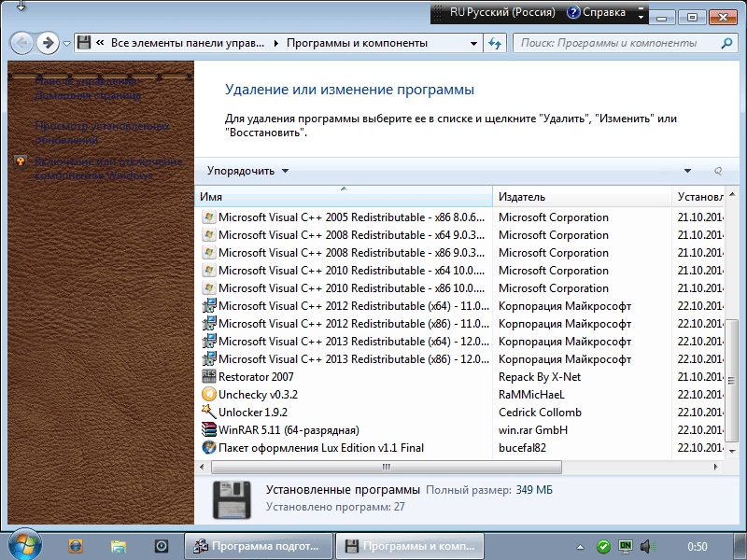Viewport: 747px width, 560px height.
Task: Open the media player taskbar icon
Action: [x=161, y=546]
